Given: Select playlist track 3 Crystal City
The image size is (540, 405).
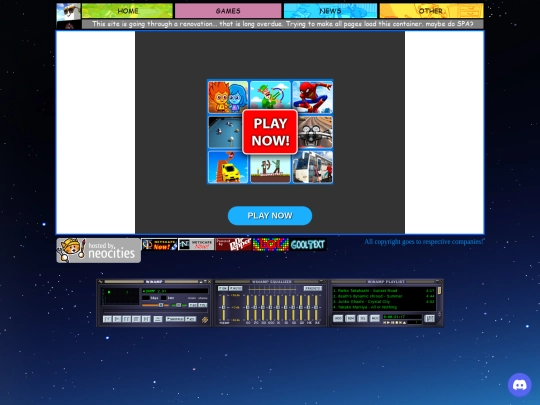Looking at the screenshot, I should tap(384, 301).
